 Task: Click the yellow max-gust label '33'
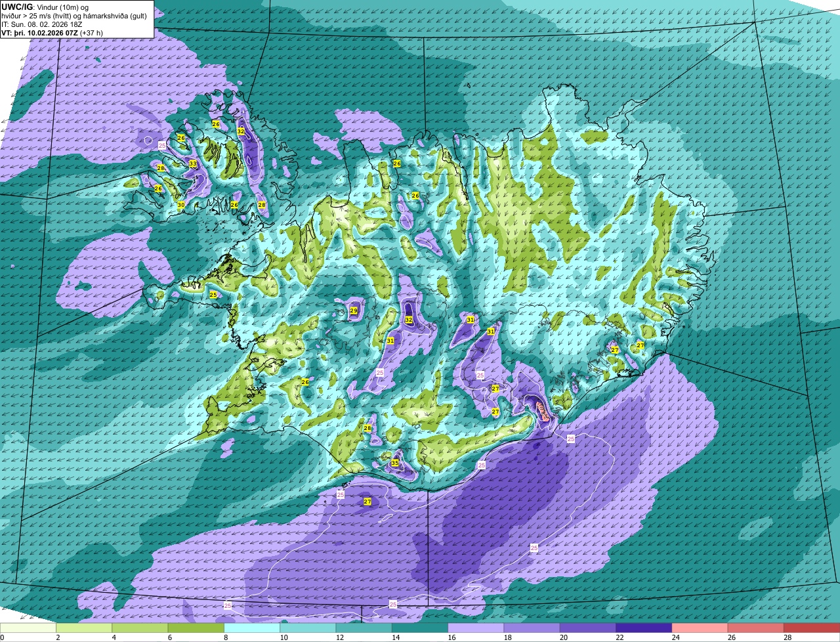tap(192, 163)
